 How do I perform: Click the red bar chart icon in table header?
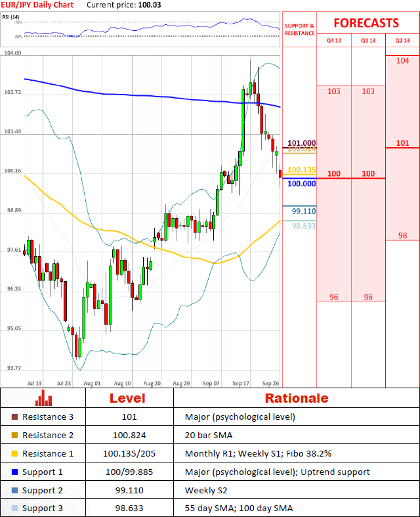click(43, 397)
